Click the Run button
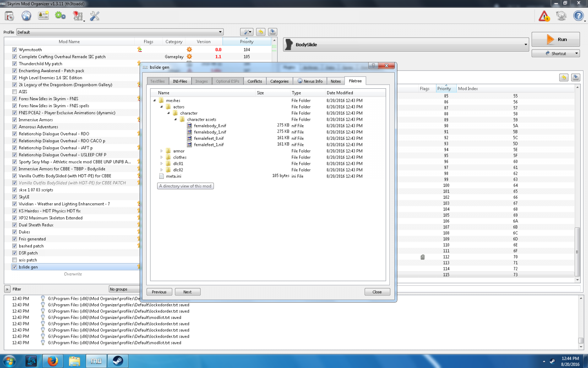This screenshot has height=368, width=588. click(x=556, y=39)
